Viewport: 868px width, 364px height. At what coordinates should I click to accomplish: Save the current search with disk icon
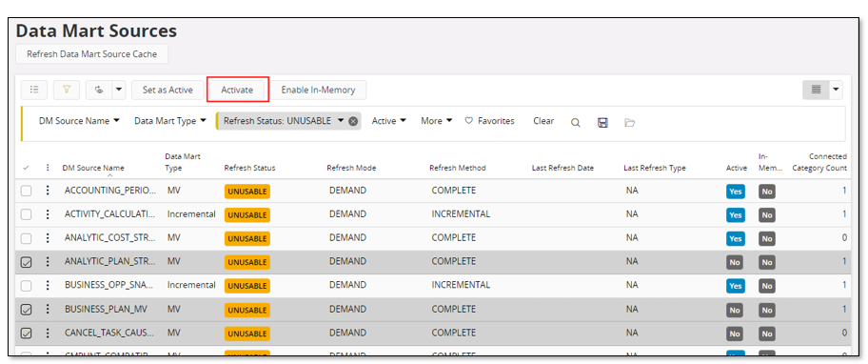coord(602,122)
